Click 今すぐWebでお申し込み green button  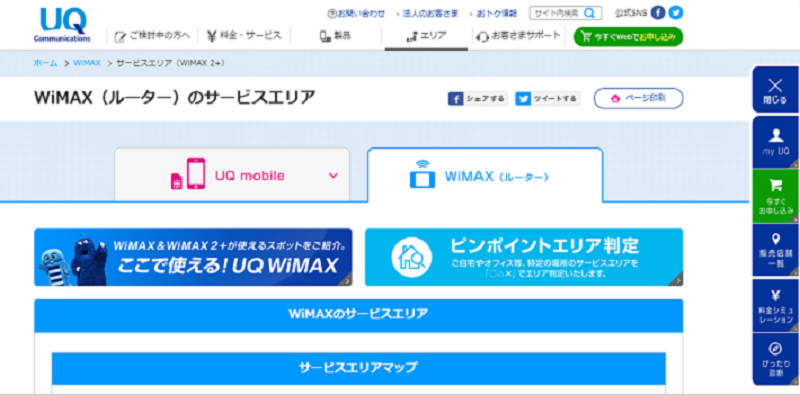[628, 37]
